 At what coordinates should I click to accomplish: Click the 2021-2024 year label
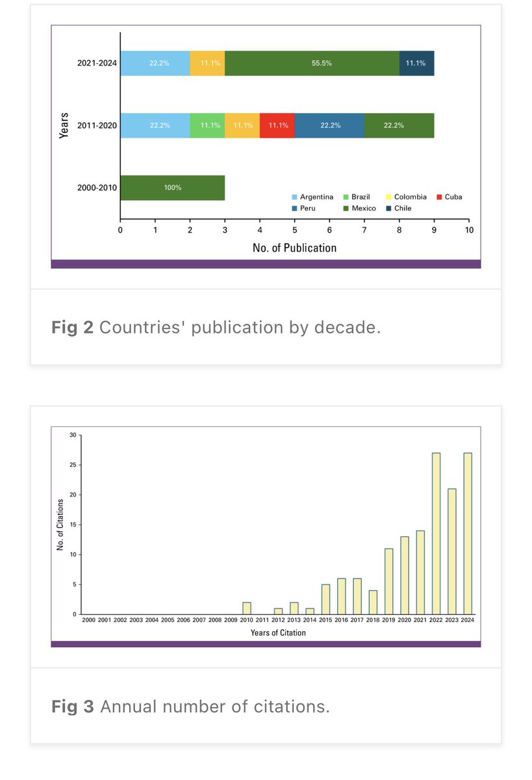coord(96,63)
